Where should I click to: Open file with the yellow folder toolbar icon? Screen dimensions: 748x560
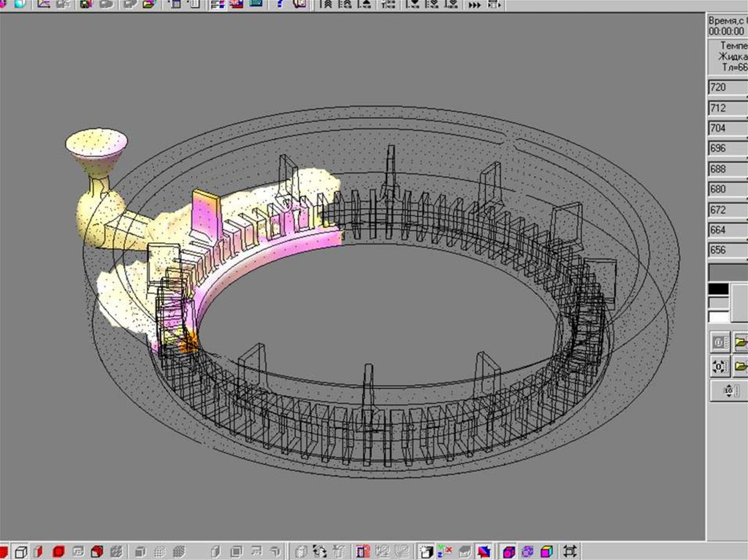point(149,4)
